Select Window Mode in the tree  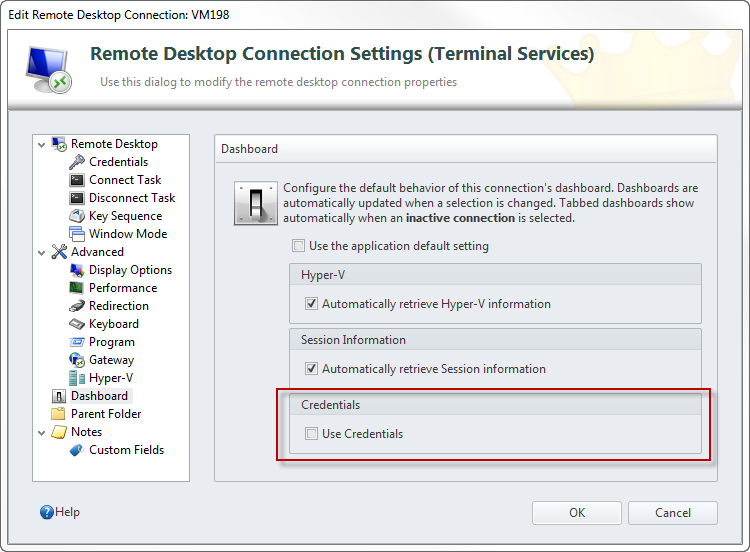(127, 234)
